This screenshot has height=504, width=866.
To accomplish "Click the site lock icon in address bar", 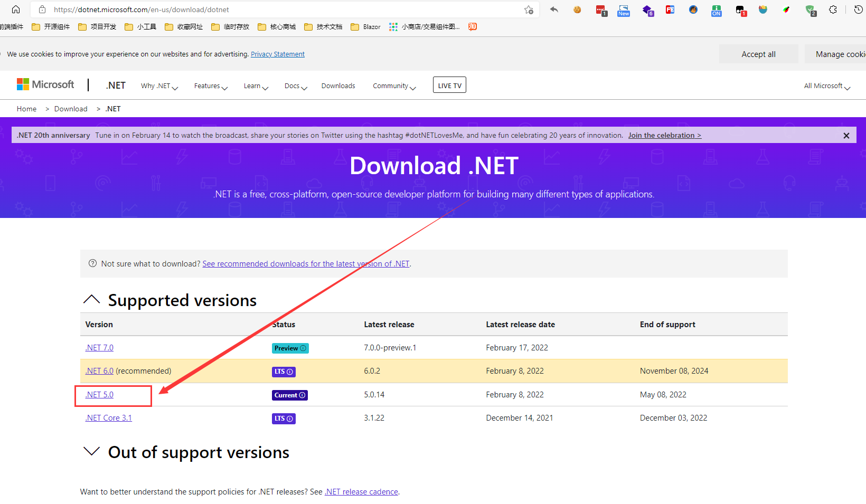I will click(42, 9).
